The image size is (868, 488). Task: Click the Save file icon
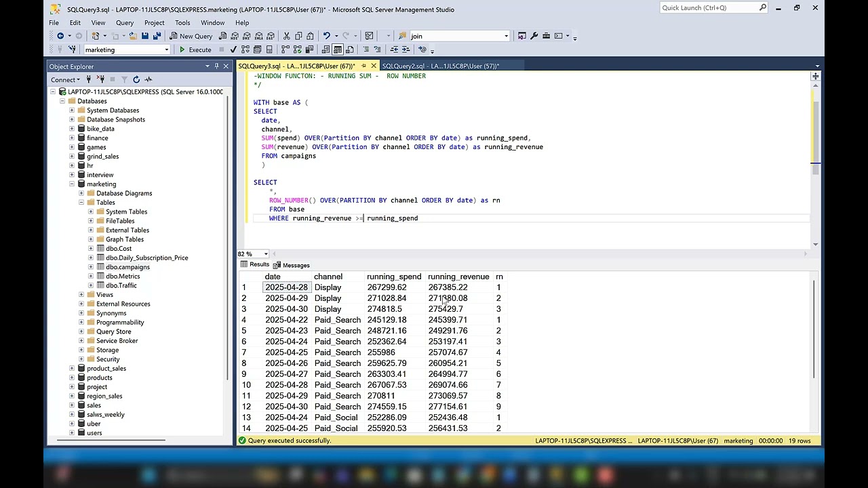(x=145, y=36)
